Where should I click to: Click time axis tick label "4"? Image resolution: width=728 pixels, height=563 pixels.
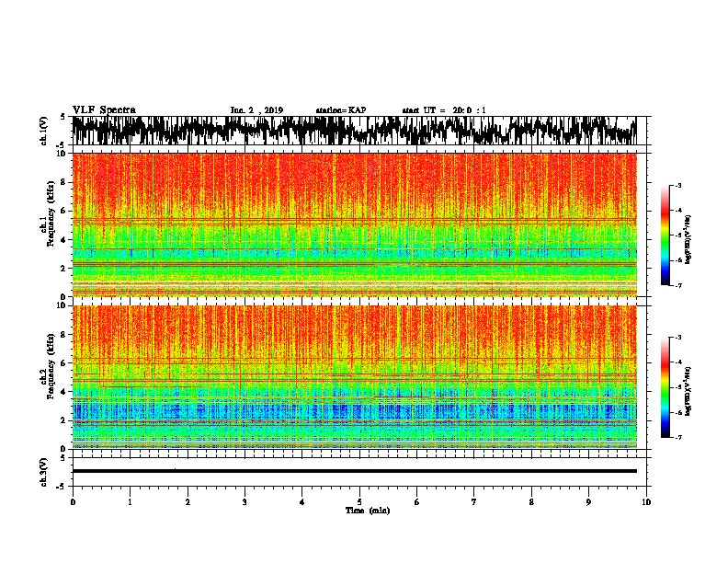pyautogui.click(x=302, y=502)
